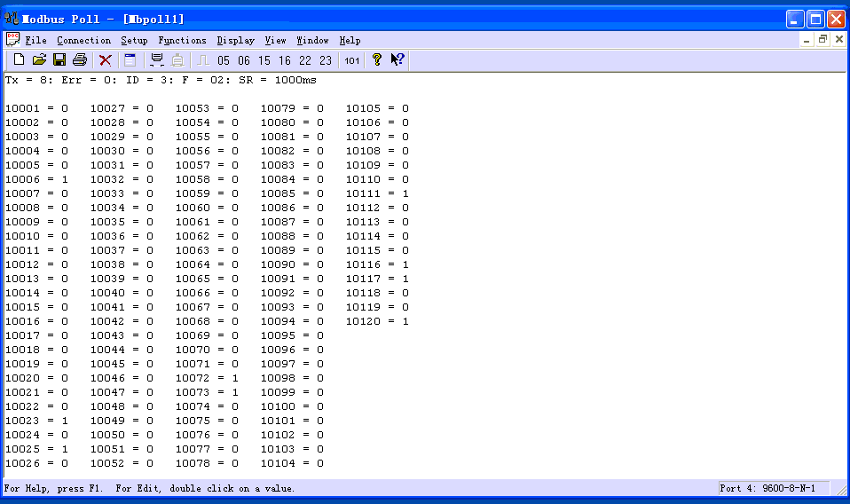Click the value of register 10120
Image resolution: width=850 pixels, height=504 pixels.
pos(405,321)
